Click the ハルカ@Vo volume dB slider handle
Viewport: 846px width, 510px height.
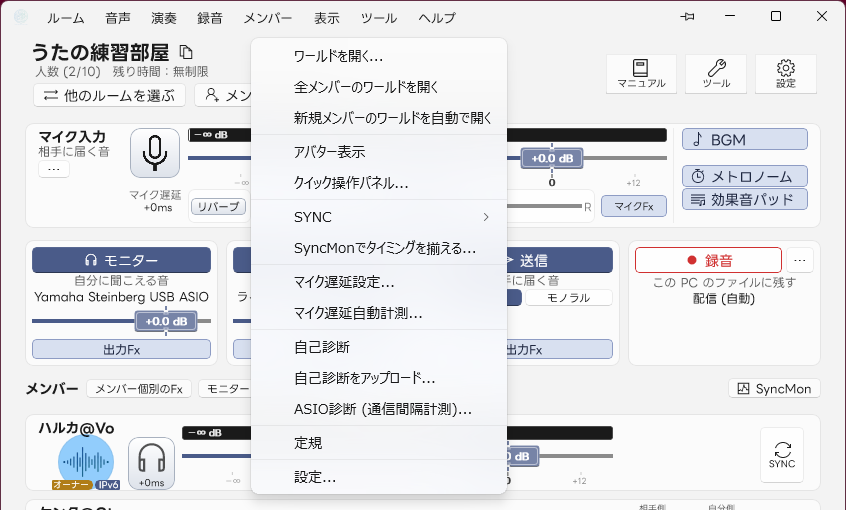[x=522, y=456]
